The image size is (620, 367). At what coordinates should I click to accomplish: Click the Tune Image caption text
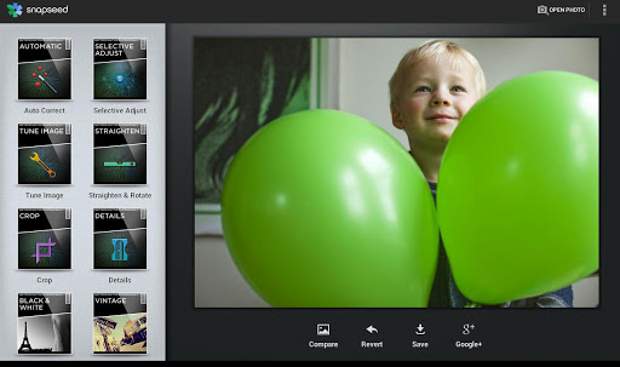point(44,195)
